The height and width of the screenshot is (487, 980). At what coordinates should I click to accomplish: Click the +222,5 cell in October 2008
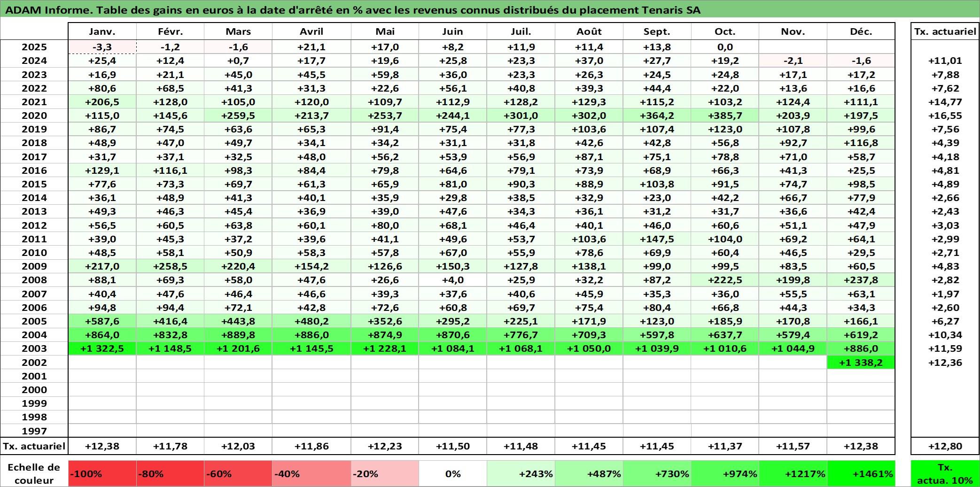coord(725,280)
